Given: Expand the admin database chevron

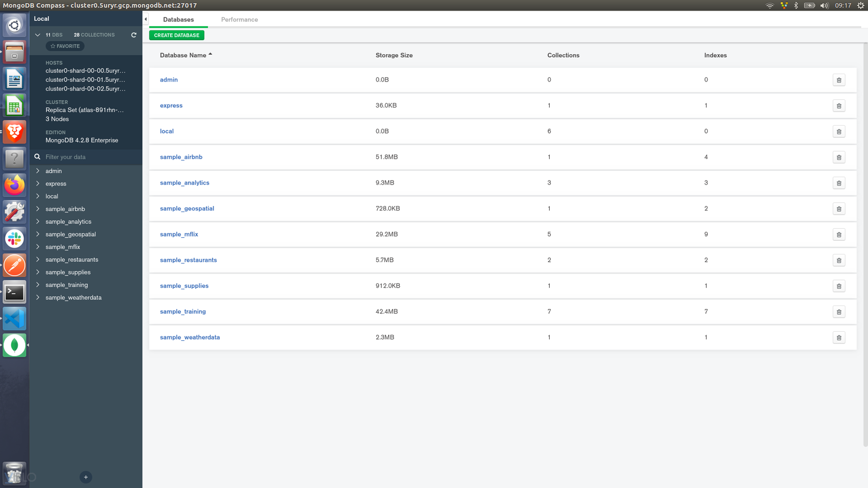Looking at the screenshot, I should click(38, 171).
